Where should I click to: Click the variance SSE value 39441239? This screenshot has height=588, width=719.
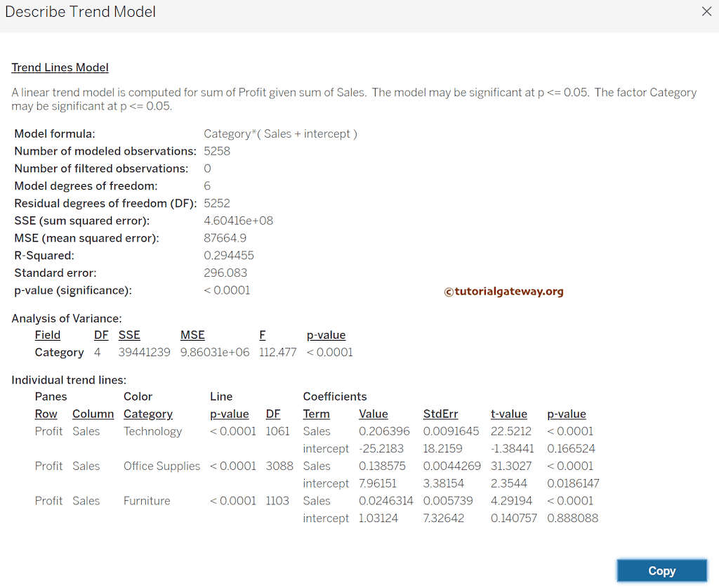pos(145,352)
